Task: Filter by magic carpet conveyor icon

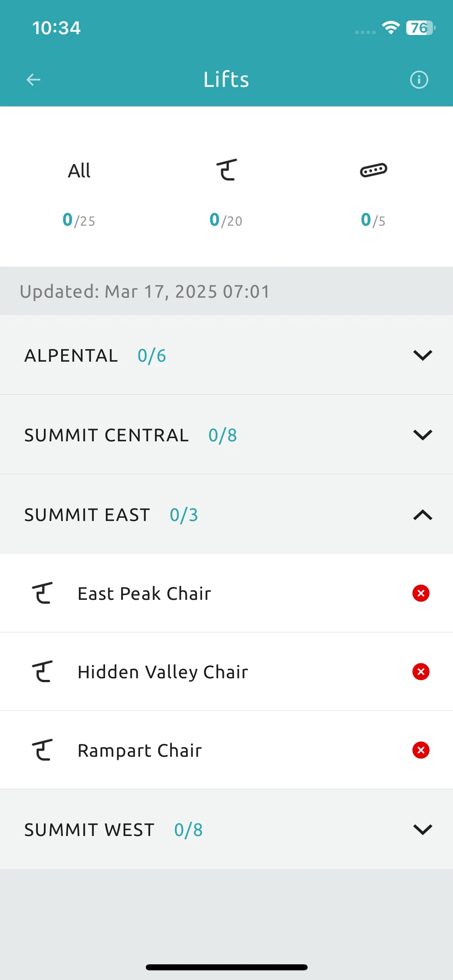Action: [x=374, y=170]
